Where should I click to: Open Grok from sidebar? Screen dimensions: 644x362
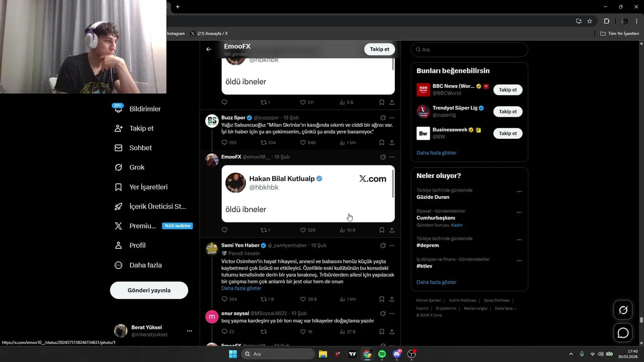130,167
